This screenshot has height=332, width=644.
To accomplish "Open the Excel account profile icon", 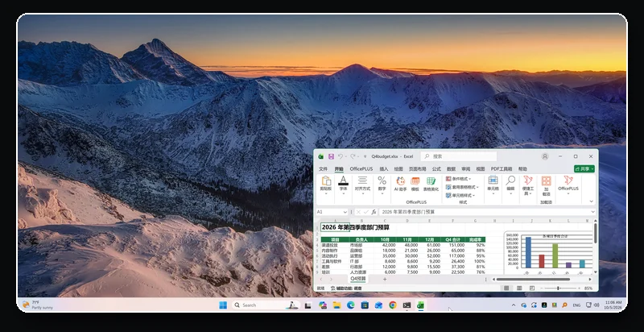I will tap(545, 156).
